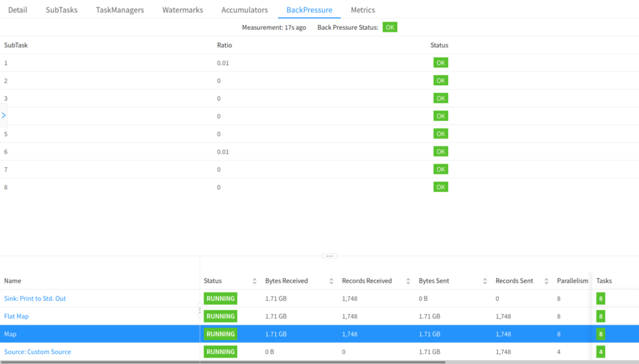The image size is (639, 364).
Task: Sort by Status column arrows
Action: pyautogui.click(x=254, y=281)
